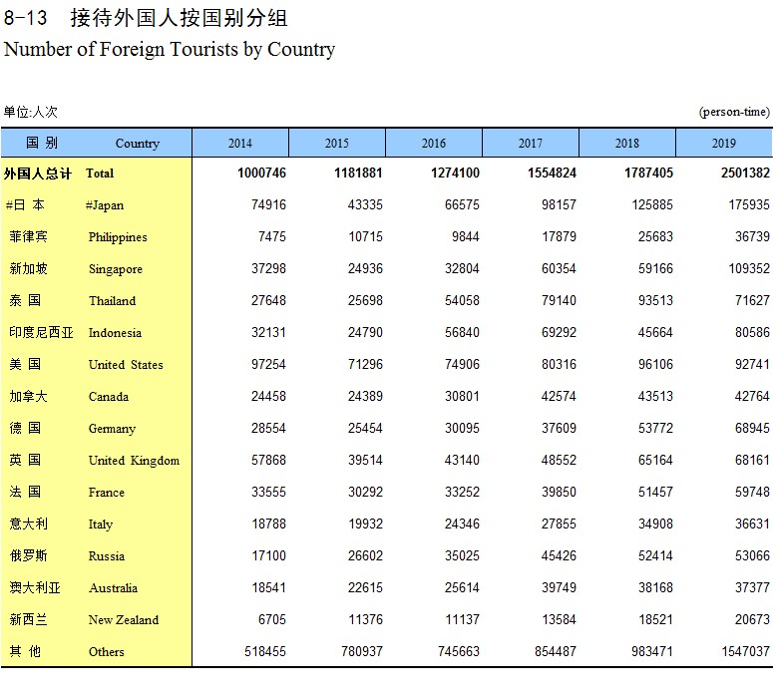
Task: Click total value 1554824 for 2017
Action: [552, 174]
